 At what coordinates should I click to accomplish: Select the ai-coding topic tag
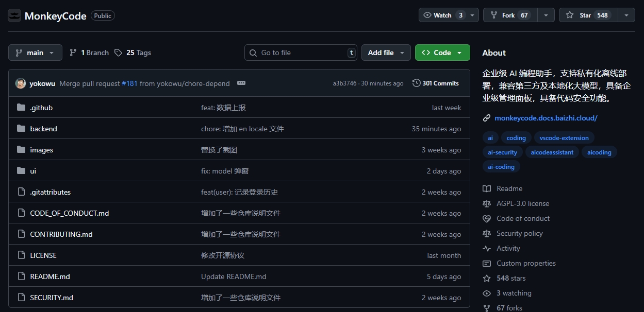click(x=501, y=167)
